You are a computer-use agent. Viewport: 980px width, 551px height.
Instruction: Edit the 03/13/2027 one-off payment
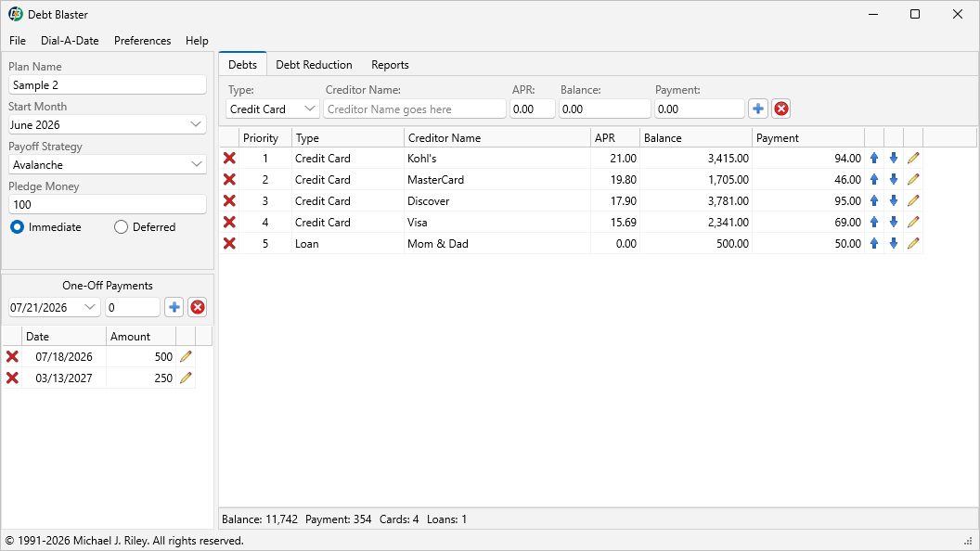pyautogui.click(x=186, y=378)
